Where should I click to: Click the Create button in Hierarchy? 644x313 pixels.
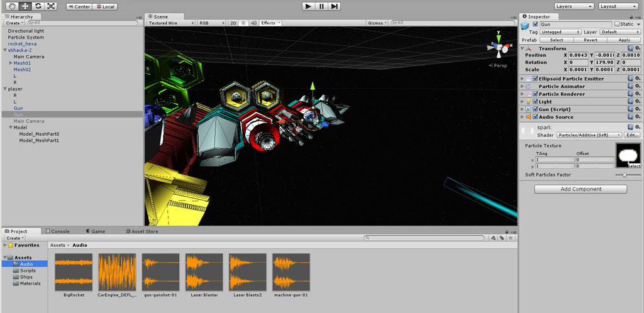[x=14, y=23]
